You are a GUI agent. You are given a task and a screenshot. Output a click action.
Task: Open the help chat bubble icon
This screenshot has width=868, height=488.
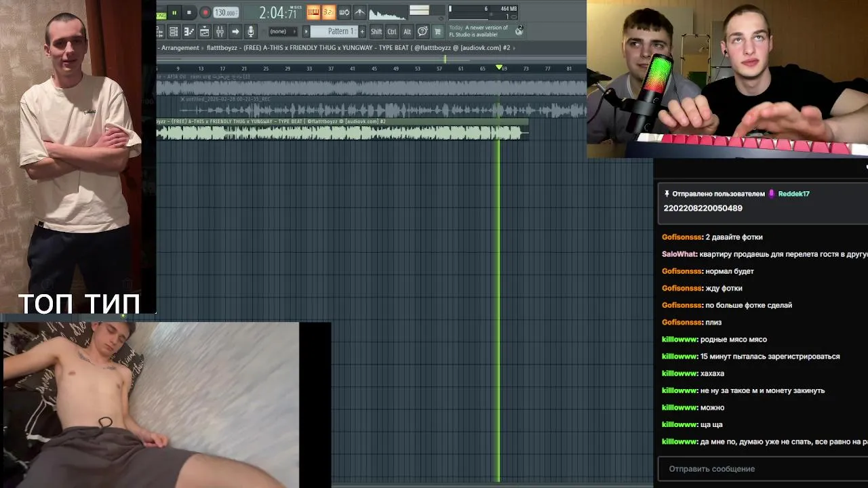422,31
